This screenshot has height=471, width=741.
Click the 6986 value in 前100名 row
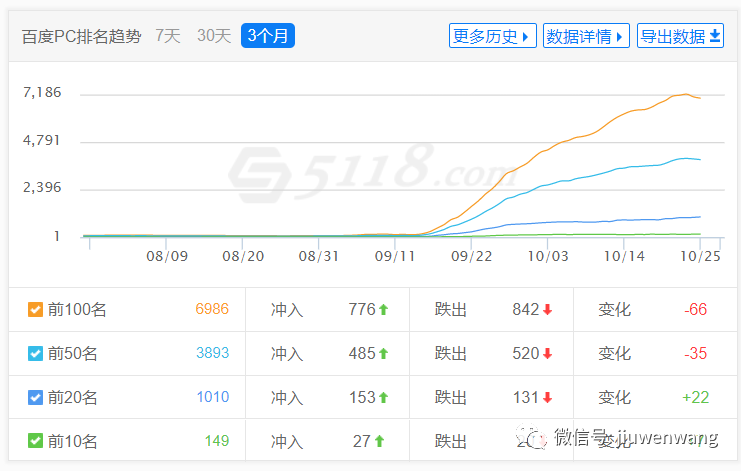[212, 309]
